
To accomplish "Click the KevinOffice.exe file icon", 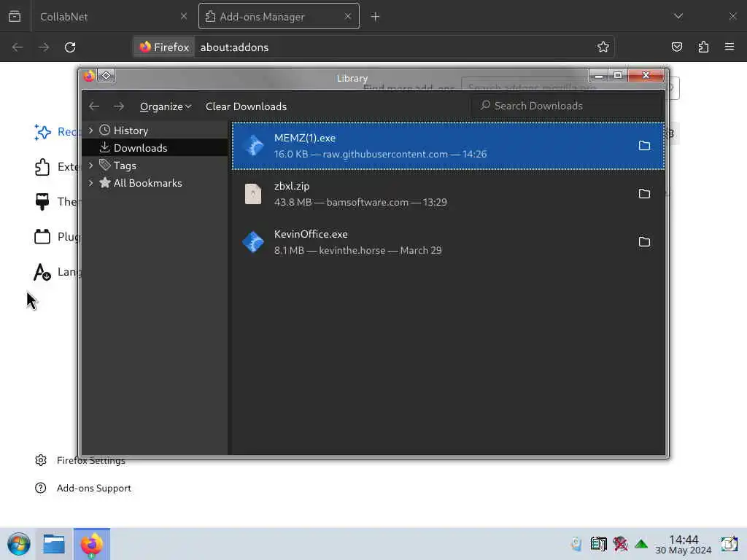I will point(253,242).
